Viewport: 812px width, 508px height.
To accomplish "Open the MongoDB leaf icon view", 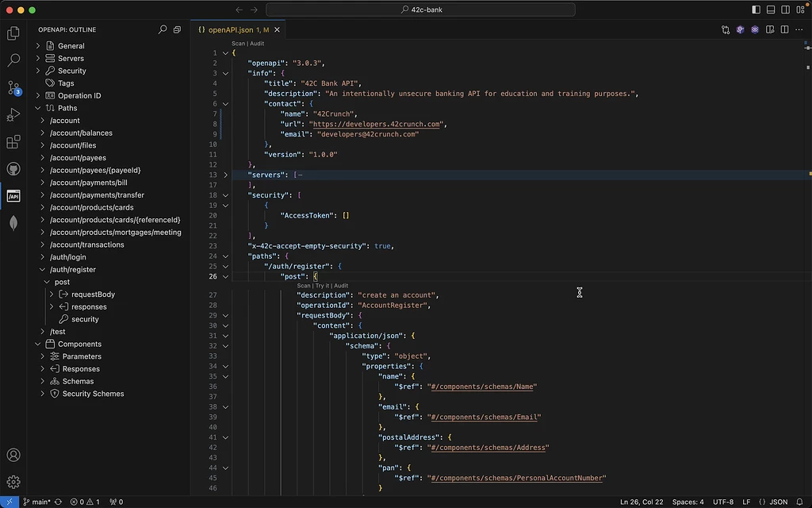I will tap(13, 223).
